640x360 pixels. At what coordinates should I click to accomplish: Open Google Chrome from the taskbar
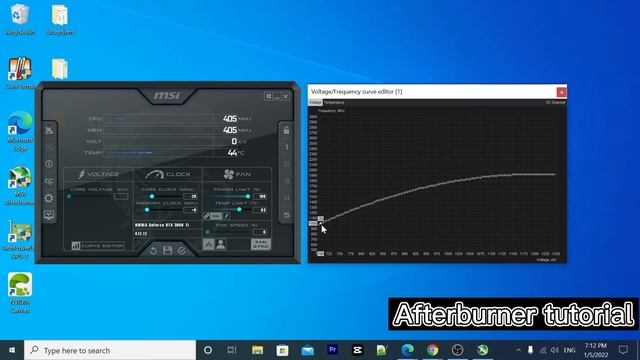[433, 350]
